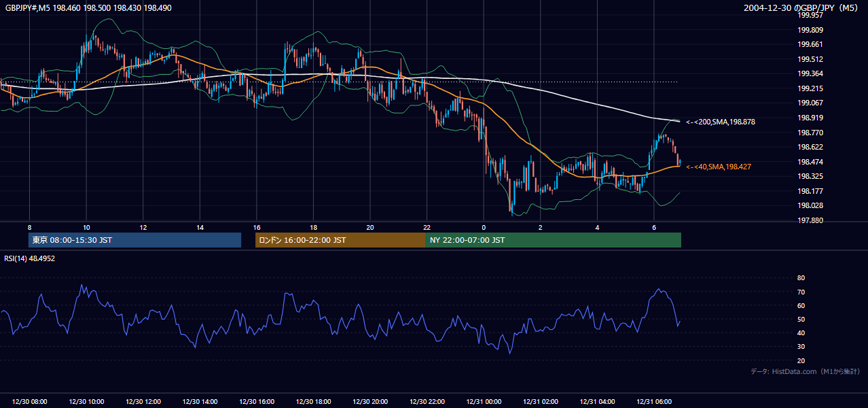Viewport: 868px width, 408px height.
Task: Click the データ: HistData.com source text
Action: tap(805, 371)
